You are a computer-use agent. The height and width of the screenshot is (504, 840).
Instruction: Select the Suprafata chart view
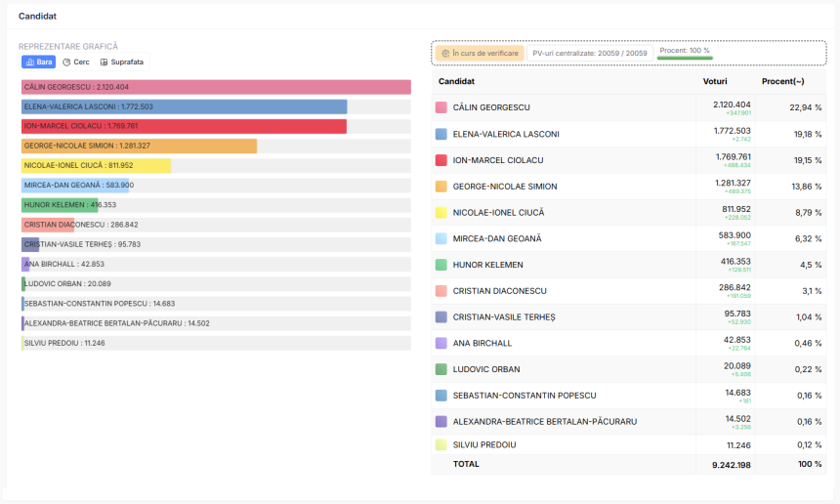pos(122,63)
